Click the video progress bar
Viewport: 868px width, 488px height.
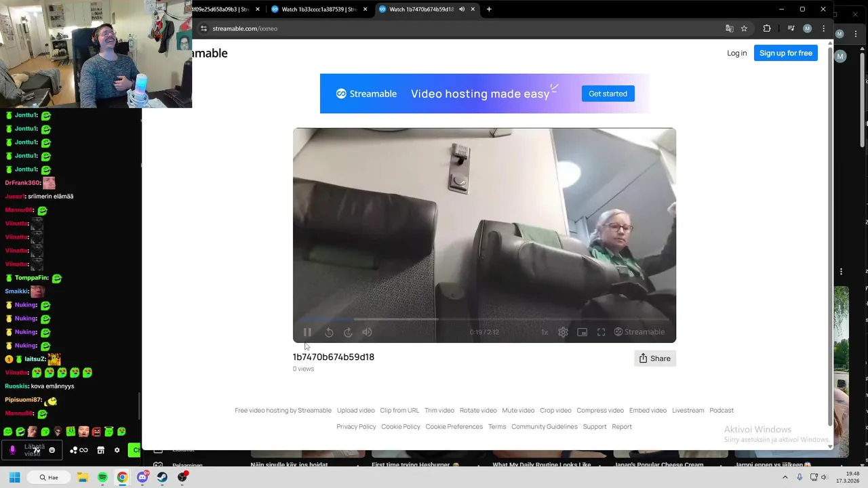pos(484,319)
